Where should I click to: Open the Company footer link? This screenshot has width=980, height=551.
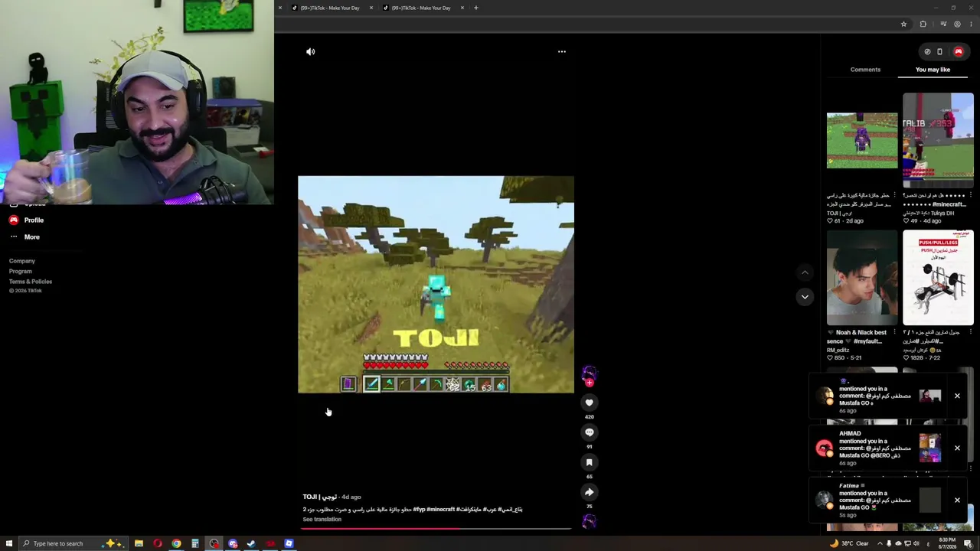(22, 261)
